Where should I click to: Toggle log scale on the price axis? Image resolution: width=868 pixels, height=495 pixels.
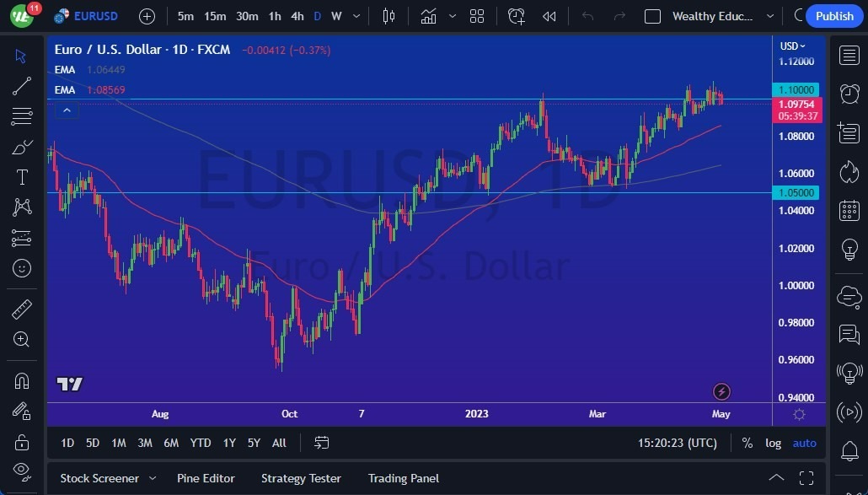click(x=774, y=442)
